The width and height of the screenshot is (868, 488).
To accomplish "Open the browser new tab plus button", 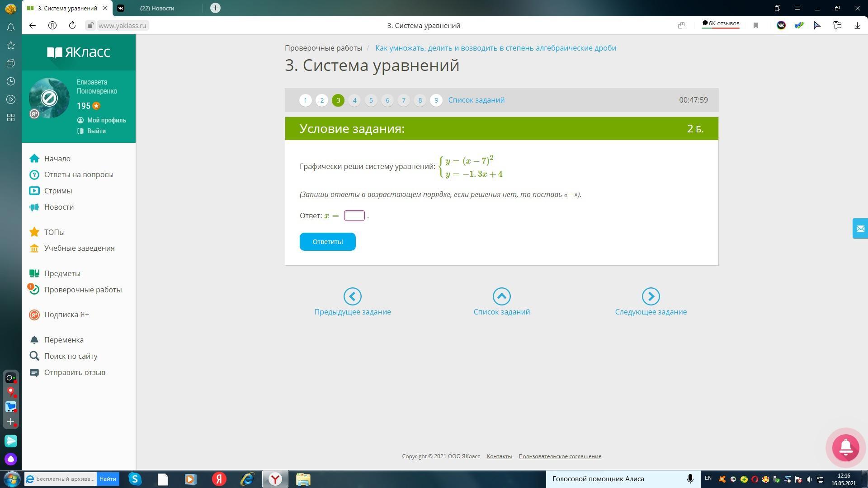I will pyautogui.click(x=215, y=8).
